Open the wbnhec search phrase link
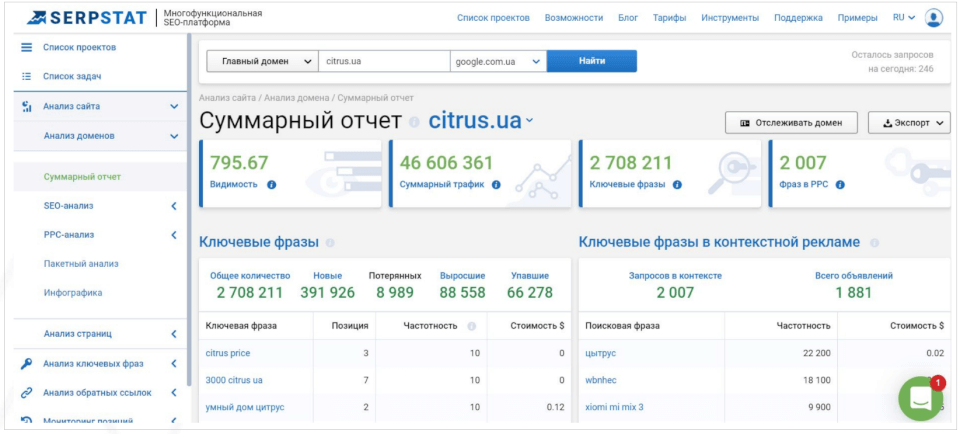960x434 pixels. [x=601, y=380]
